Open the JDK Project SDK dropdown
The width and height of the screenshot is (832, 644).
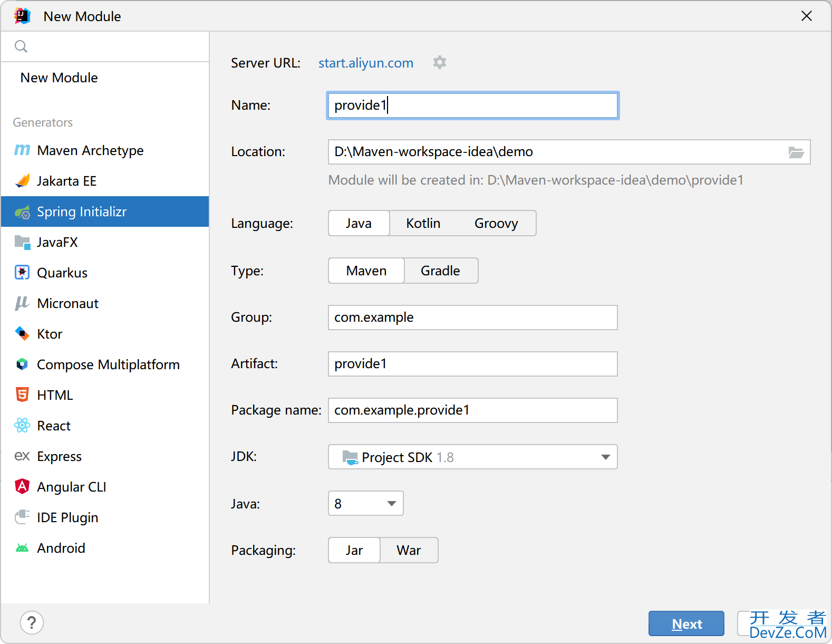(x=473, y=457)
